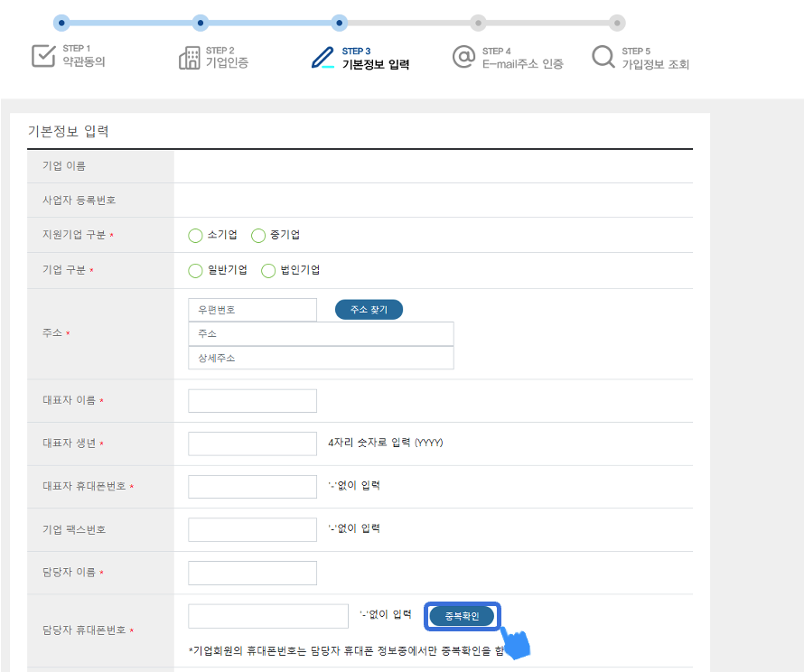This screenshot has width=804, height=672.
Task: Click the checkbox icon for 약관동의 step
Action: (x=44, y=56)
